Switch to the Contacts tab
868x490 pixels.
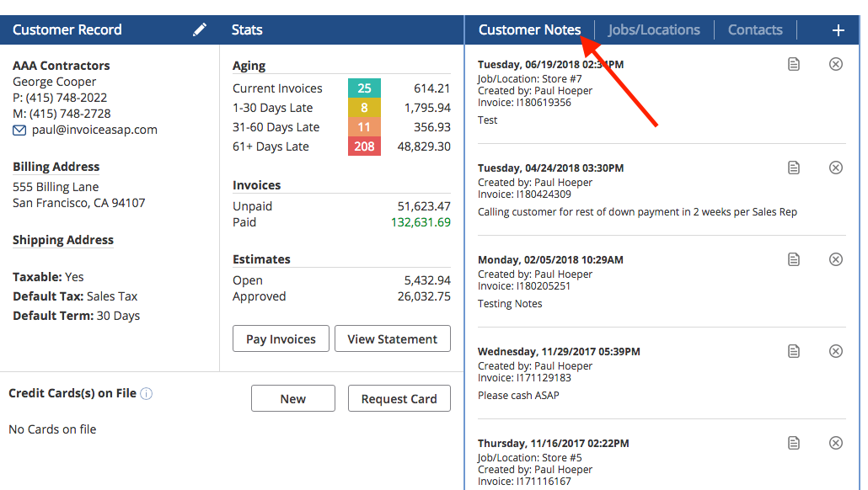click(755, 29)
